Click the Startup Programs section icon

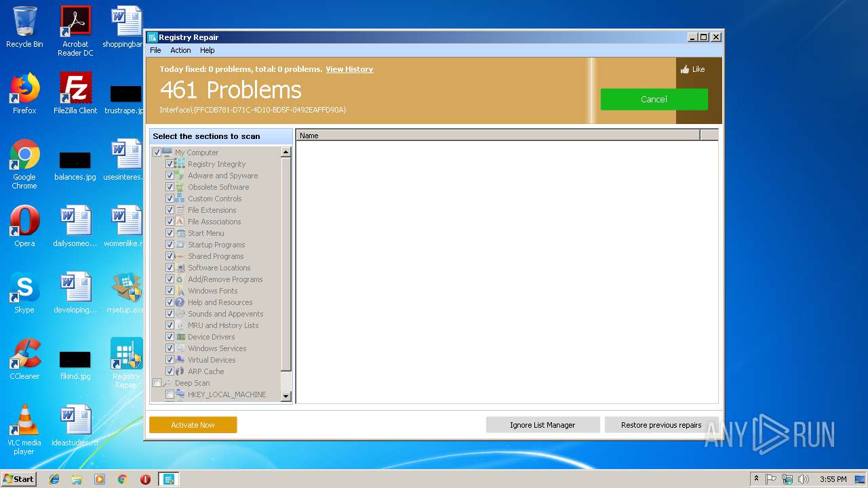(180, 245)
